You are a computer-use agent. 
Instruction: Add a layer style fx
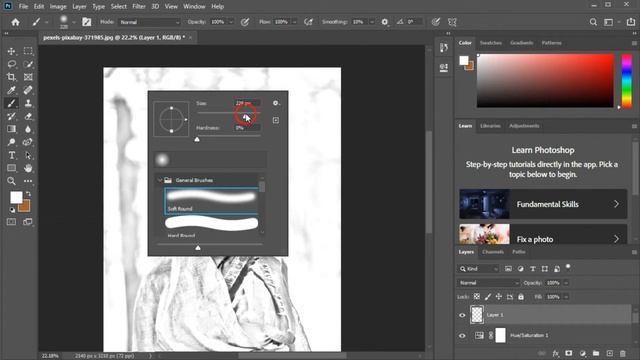[555, 353]
